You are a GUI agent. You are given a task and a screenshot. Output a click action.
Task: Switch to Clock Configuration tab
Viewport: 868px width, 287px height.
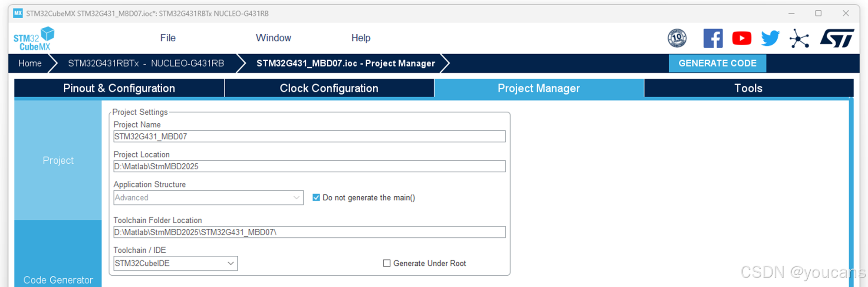click(x=329, y=88)
